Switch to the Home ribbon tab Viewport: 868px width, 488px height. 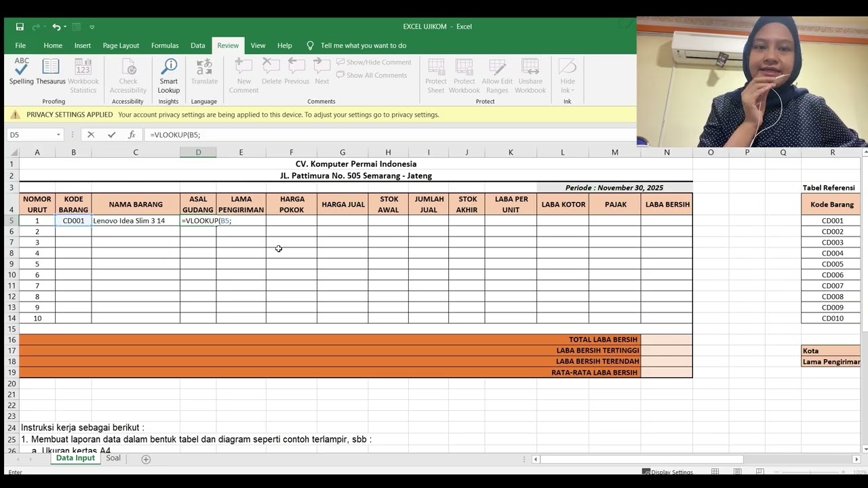click(53, 45)
